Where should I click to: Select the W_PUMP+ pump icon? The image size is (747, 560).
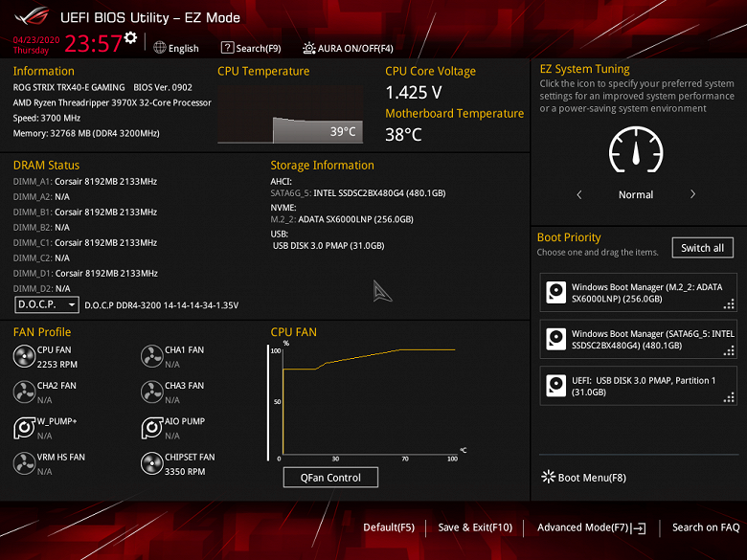(x=24, y=428)
